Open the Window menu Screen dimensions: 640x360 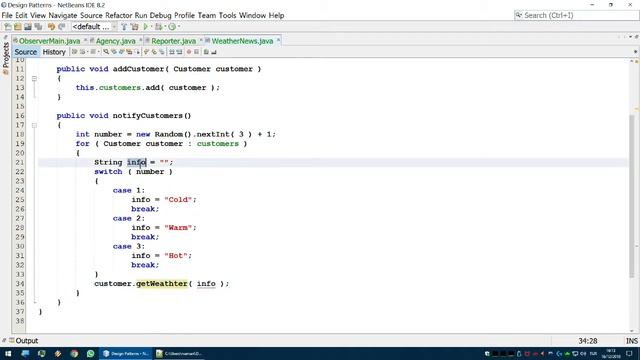(252, 16)
